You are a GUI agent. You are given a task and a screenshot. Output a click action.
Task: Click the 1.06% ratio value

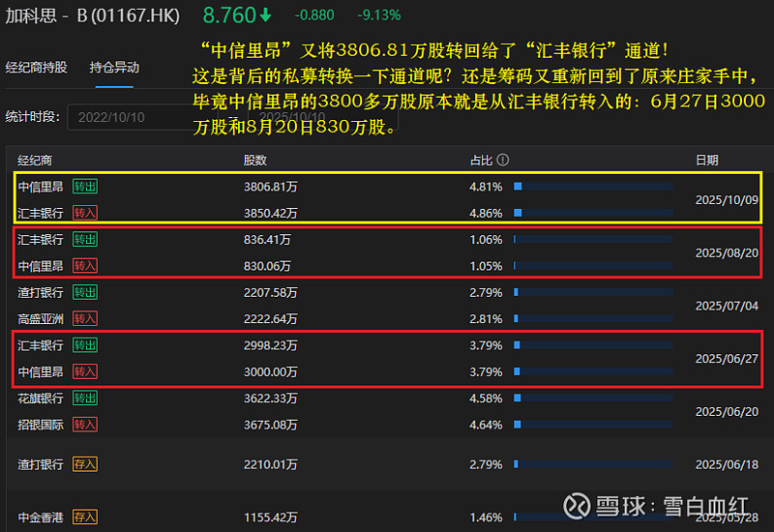(486, 239)
